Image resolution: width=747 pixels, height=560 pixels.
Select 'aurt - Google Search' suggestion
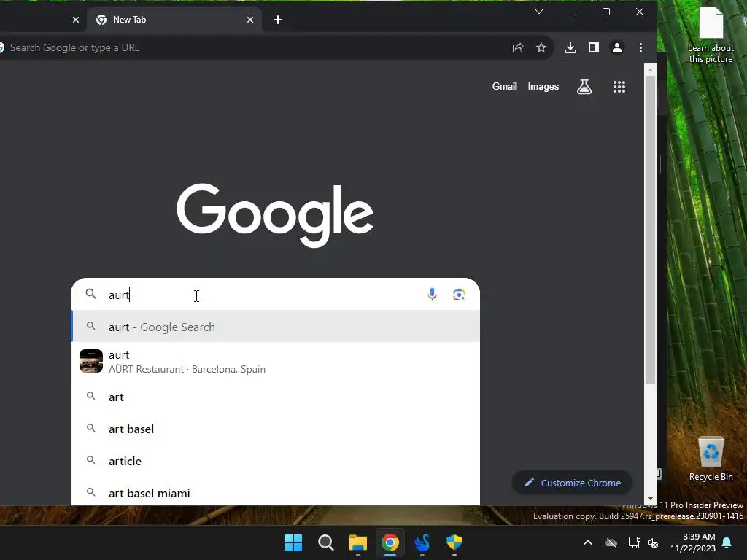click(275, 327)
